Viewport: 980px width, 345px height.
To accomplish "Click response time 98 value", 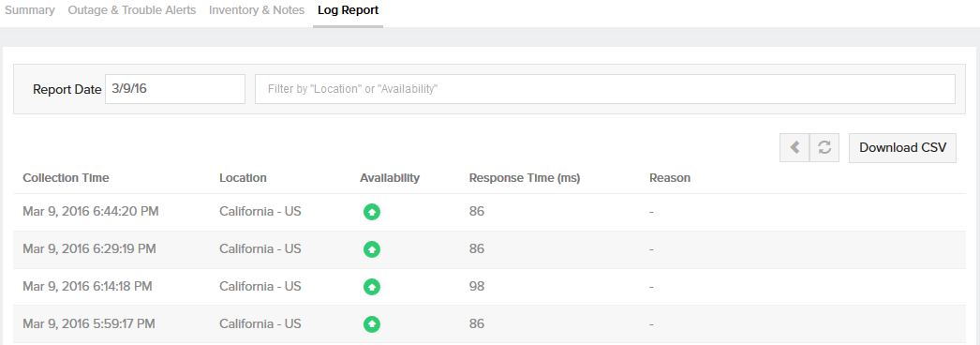I will [x=477, y=286].
